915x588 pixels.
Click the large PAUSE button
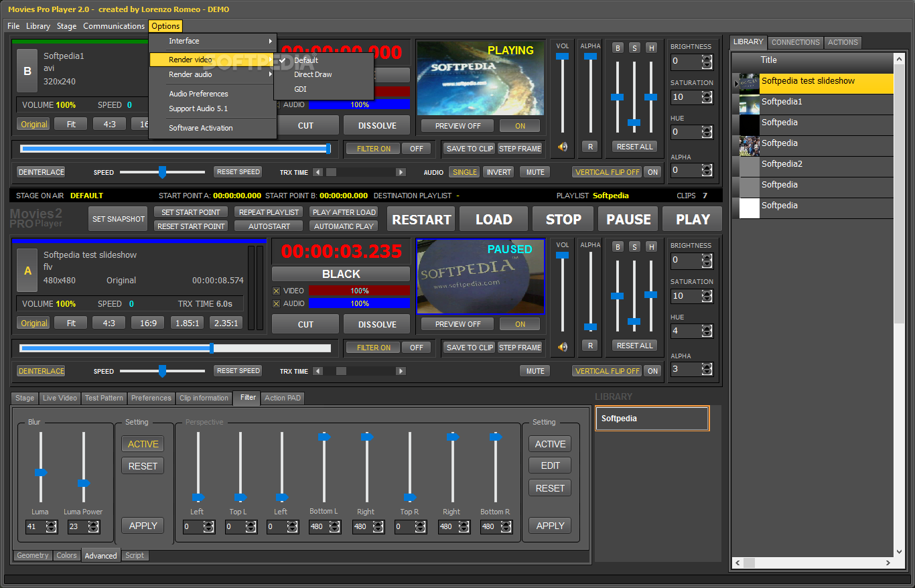click(x=629, y=219)
